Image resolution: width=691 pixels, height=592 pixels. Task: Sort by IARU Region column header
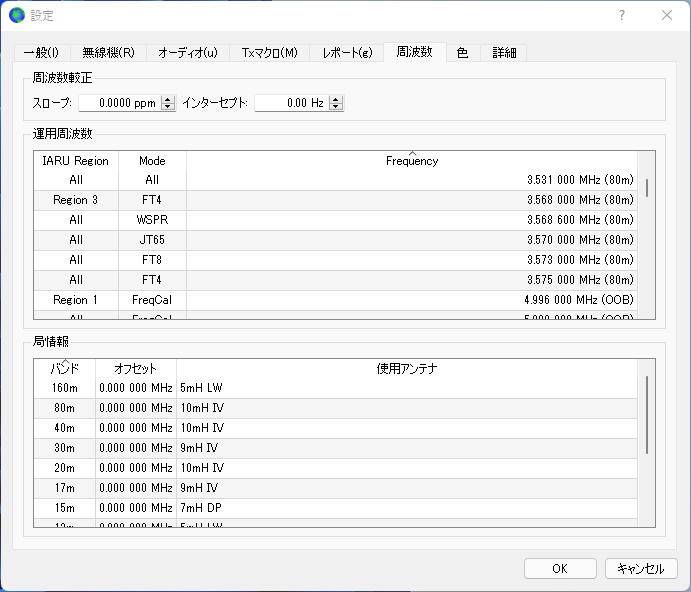pos(76,161)
